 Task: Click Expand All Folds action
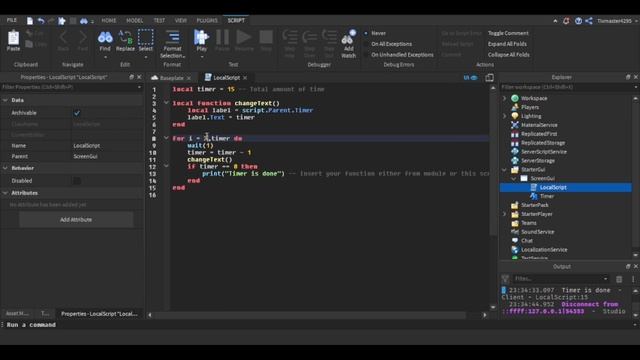(x=507, y=44)
